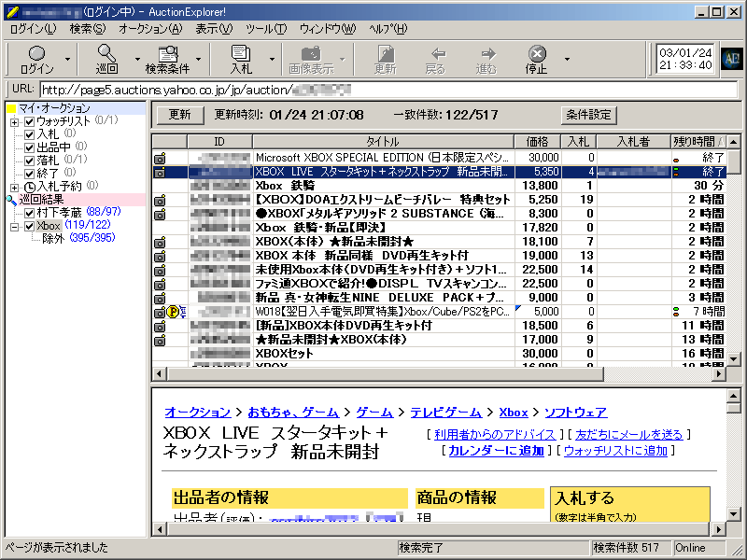Screen dimensions: 747x560
Task: Click the 更新 refresh page toolbar icon
Action: pyautogui.click(x=385, y=59)
